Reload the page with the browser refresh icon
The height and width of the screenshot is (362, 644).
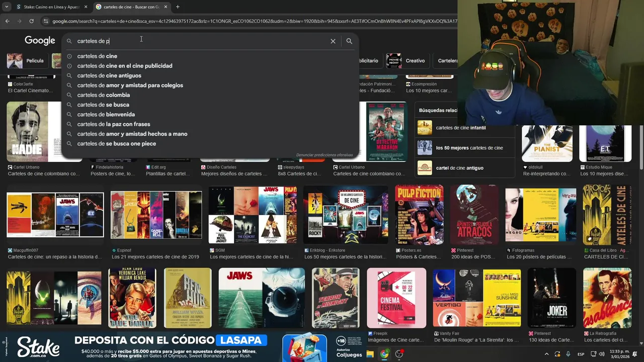point(31,21)
